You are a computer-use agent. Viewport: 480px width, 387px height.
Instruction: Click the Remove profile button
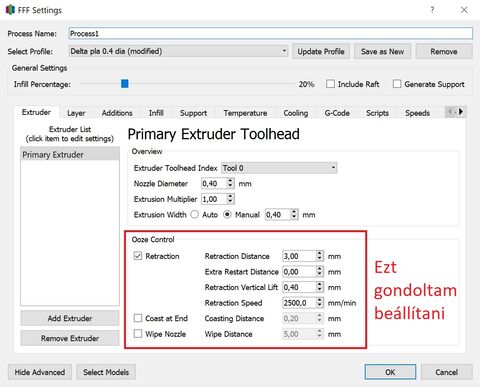click(444, 51)
